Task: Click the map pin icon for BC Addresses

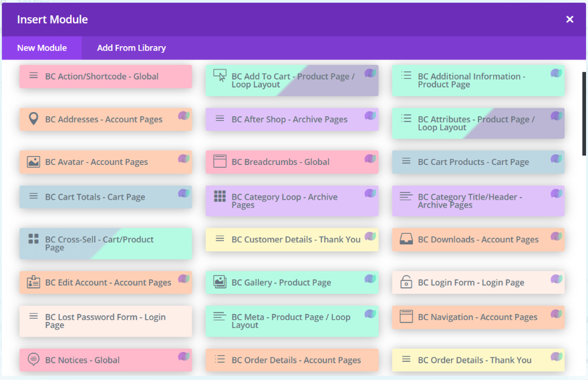Action: click(x=33, y=119)
